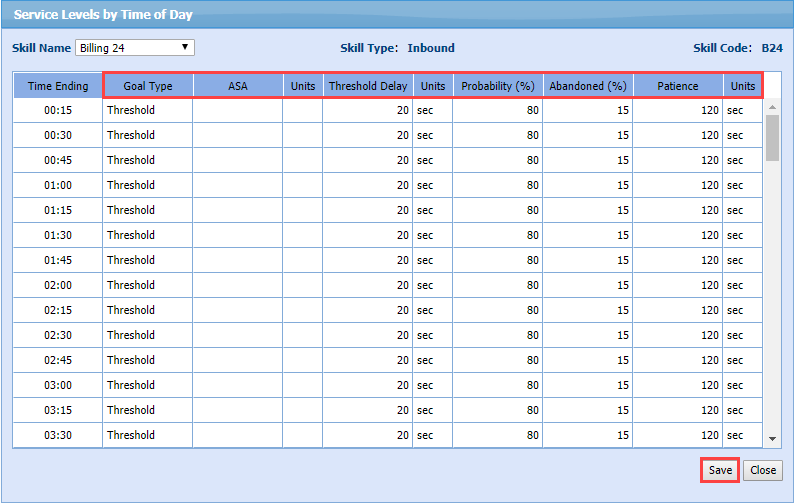The height and width of the screenshot is (503, 794).
Task: Click the Goal Type column header
Action: tap(148, 86)
